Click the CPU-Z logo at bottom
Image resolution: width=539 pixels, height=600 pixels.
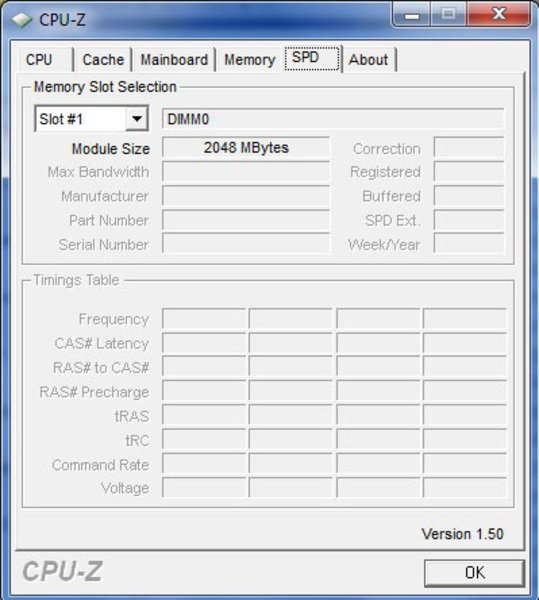point(62,572)
